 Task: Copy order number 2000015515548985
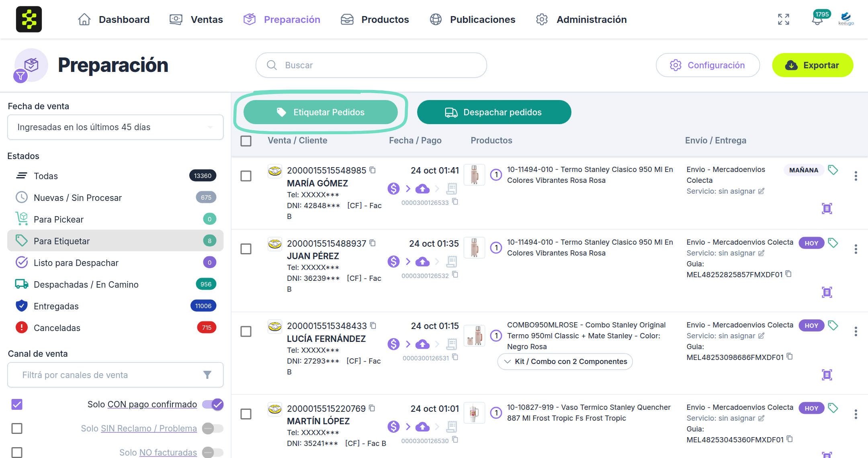pos(373,170)
